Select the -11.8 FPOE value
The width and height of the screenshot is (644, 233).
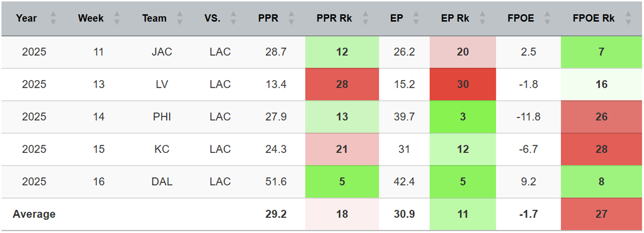(x=527, y=117)
